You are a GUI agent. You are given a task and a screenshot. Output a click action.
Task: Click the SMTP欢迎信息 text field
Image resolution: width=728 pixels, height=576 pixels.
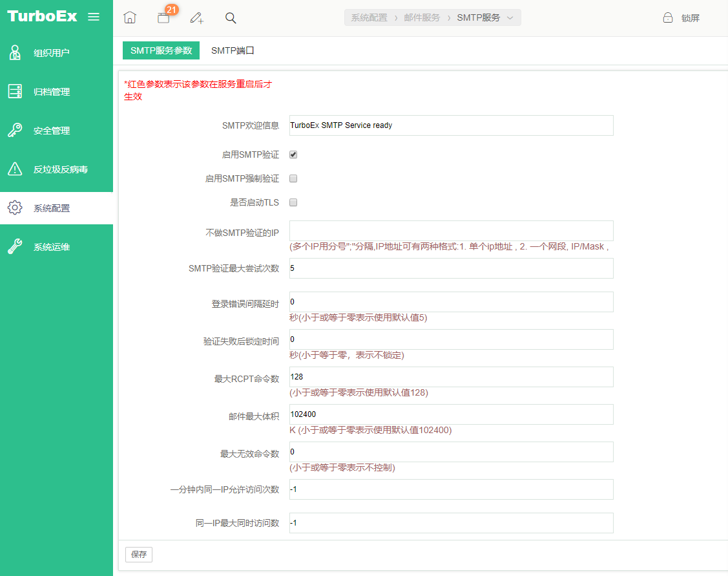tap(451, 125)
